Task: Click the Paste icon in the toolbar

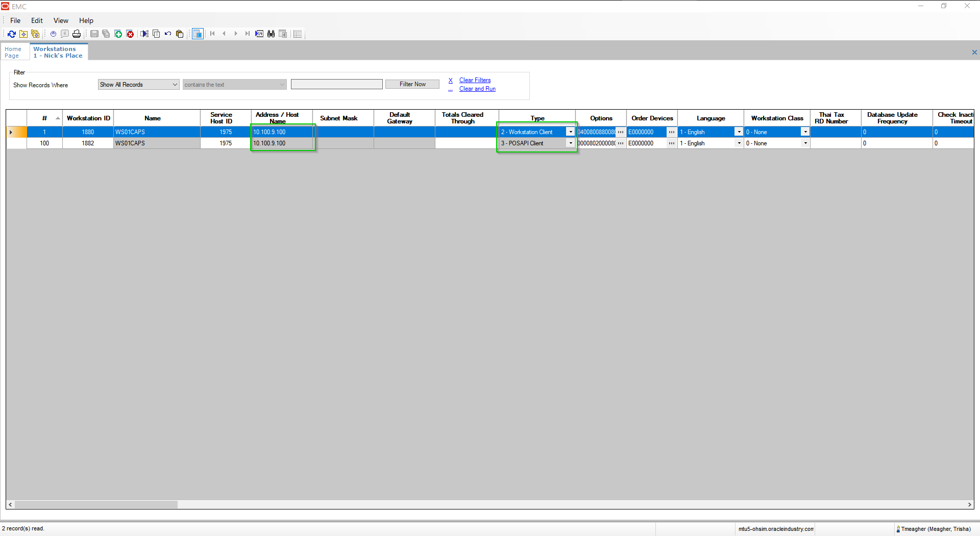Action: tap(180, 34)
